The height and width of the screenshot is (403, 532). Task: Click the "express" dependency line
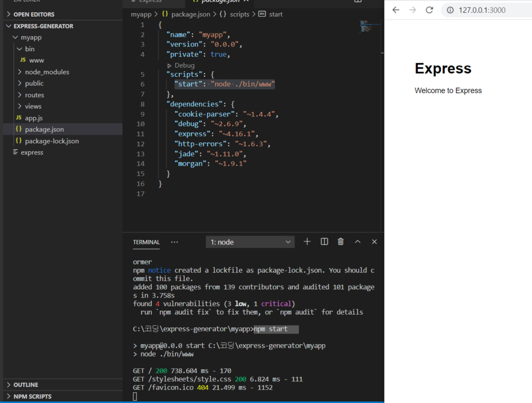tap(216, 134)
